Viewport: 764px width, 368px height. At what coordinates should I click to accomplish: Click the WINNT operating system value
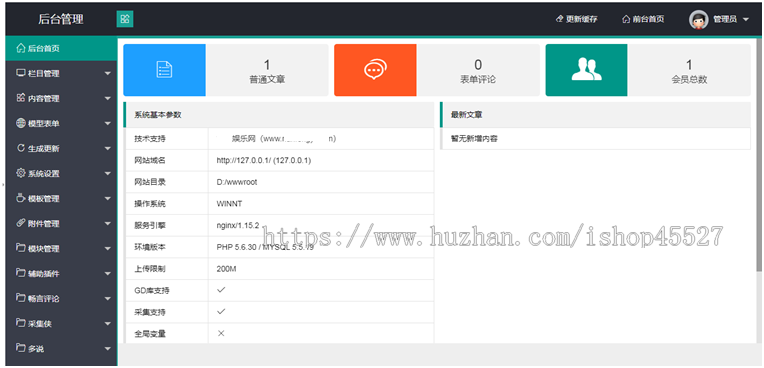pyautogui.click(x=229, y=204)
